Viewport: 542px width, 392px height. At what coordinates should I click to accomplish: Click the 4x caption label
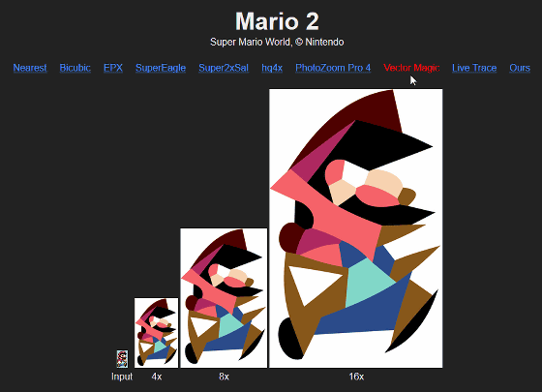157,377
